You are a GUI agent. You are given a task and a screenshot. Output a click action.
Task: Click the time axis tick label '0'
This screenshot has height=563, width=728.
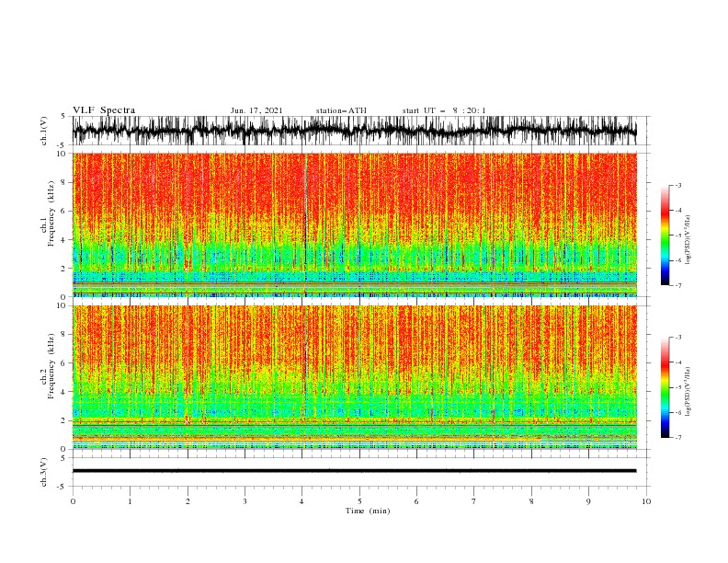point(73,501)
